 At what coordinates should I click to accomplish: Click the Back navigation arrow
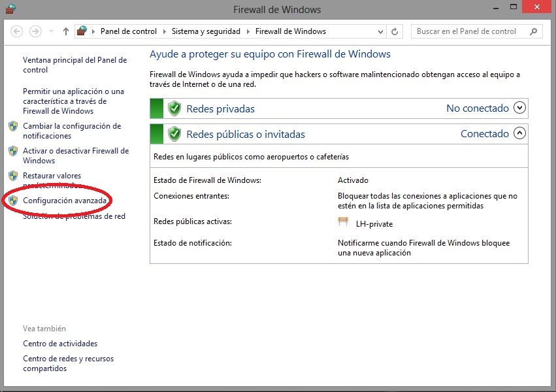point(17,31)
